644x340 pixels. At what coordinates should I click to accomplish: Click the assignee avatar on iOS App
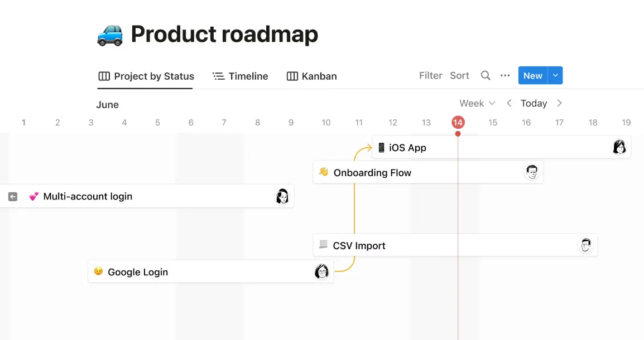point(619,147)
